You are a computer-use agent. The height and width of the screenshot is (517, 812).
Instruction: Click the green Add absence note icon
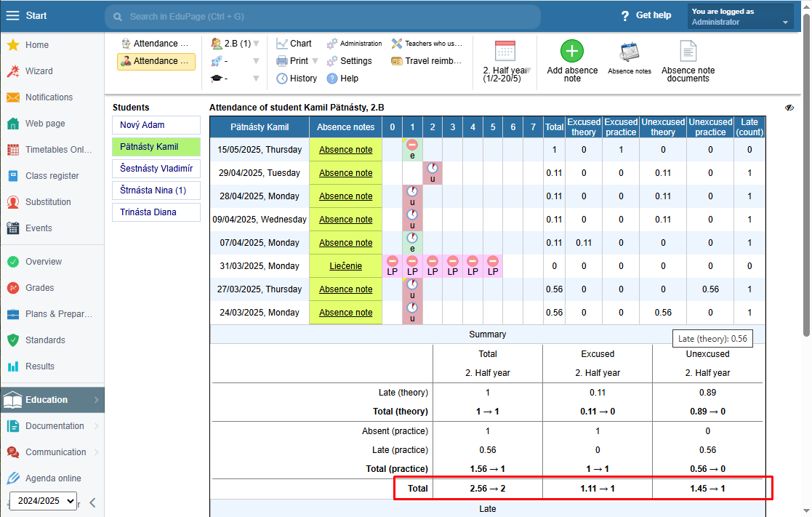tap(572, 52)
